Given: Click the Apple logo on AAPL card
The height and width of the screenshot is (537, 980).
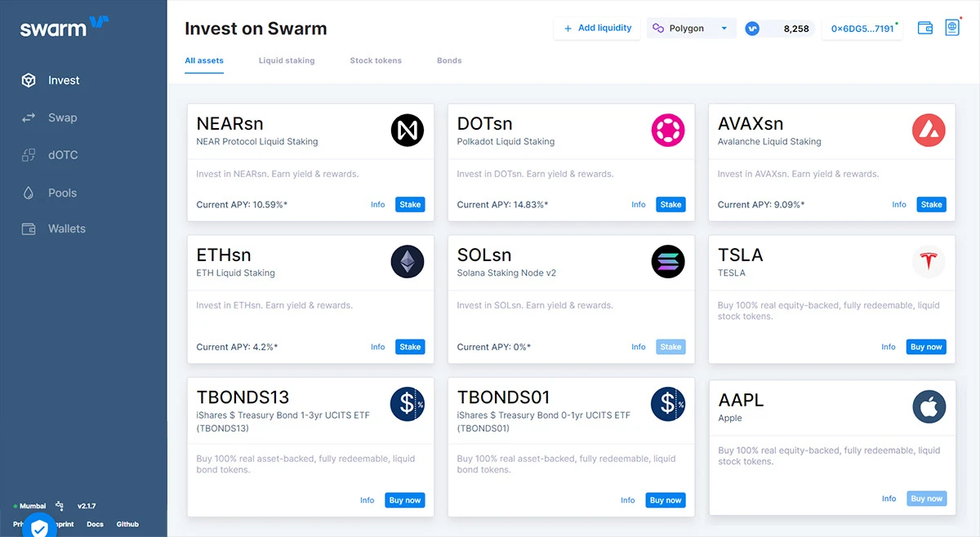Looking at the screenshot, I should pos(929,406).
